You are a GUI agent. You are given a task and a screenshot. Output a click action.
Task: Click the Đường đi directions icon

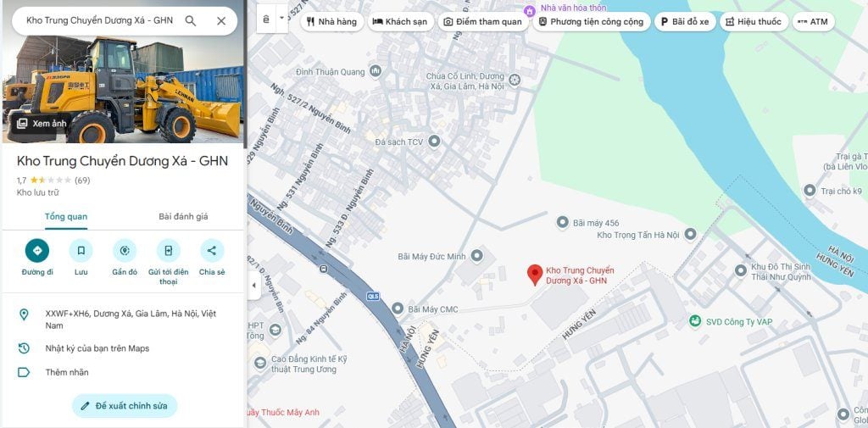(x=37, y=251)
